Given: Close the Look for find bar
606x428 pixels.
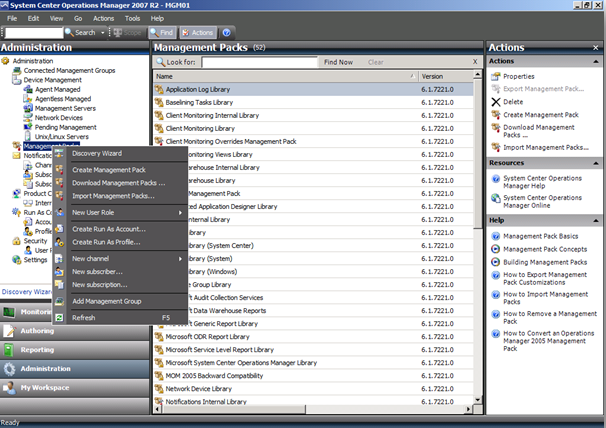Looking at the screenshot, I should [x=475, y=62].
